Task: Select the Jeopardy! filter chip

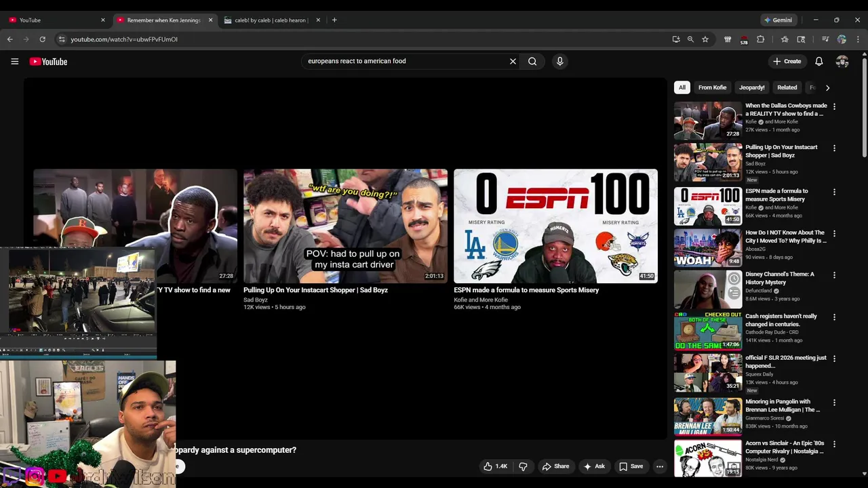Action: click(x=752, y=87)
